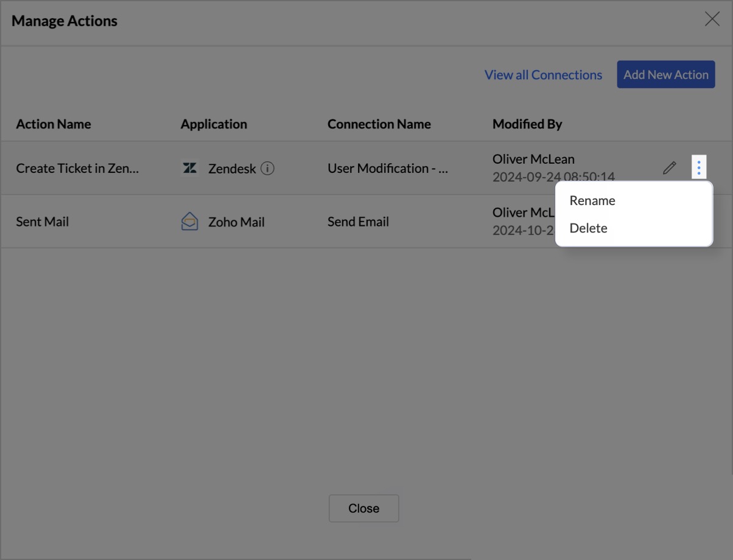Click the Modified By column header
This screenshot has width=733, height=560.
[527, 124]
